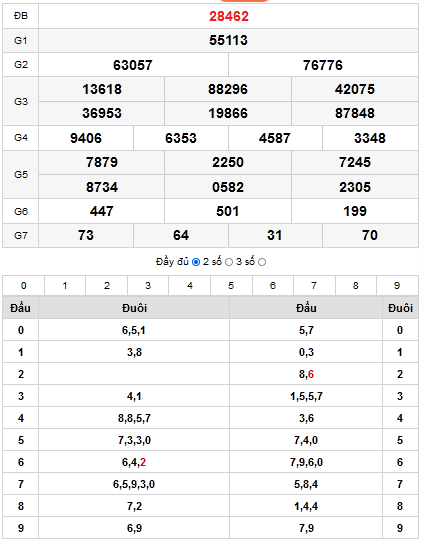Click the G3 number 36953

pos(102,113)
